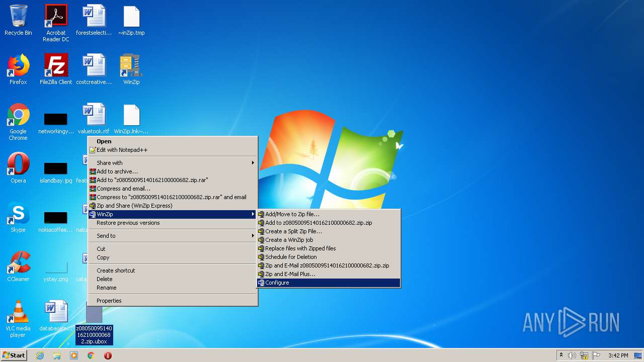Select the islandbay.jpg image icon
This screenshot has width=644, height=362.
click(56, 171)
